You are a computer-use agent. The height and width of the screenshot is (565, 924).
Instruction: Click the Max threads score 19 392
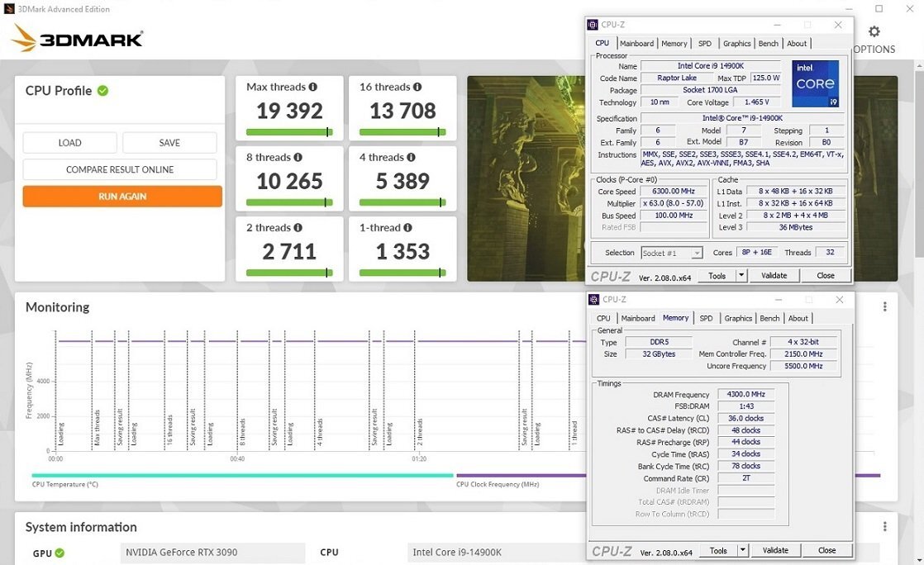[x=289, y=111]
